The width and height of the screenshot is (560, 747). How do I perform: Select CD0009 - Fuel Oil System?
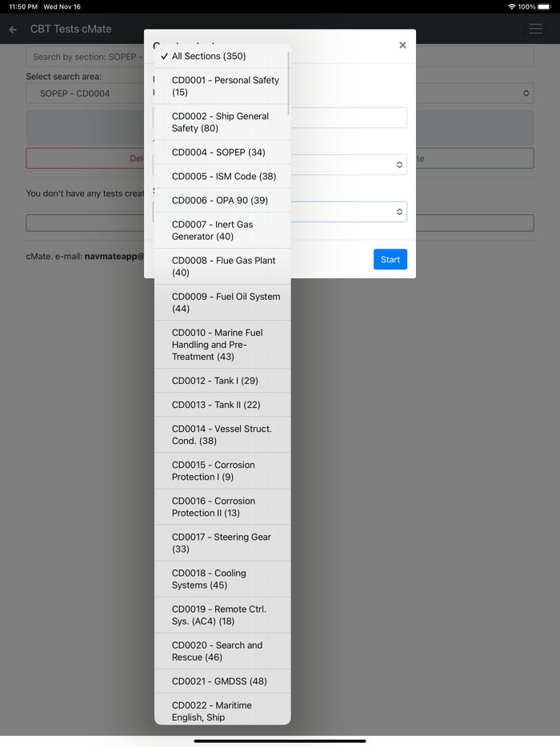click(222, 302)
